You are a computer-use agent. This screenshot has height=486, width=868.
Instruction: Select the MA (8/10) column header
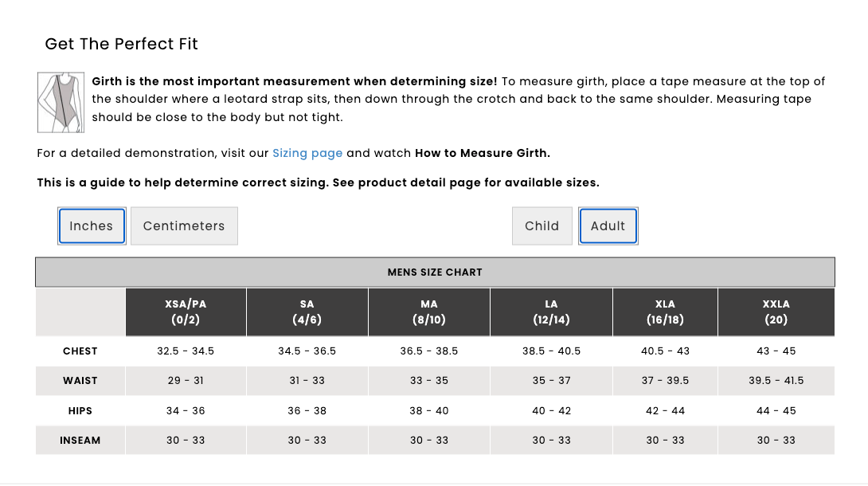click(429, 312)
